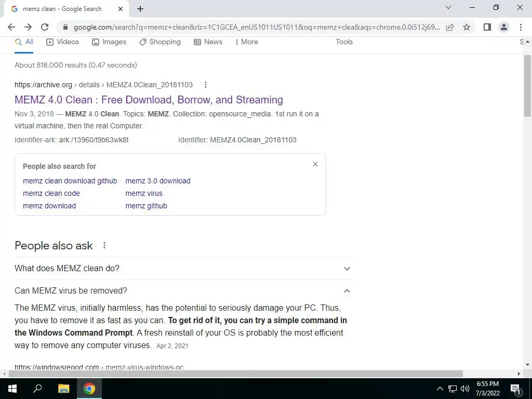532x399 pixels.
Task: Open People also ask options dots
Action: 104,245
